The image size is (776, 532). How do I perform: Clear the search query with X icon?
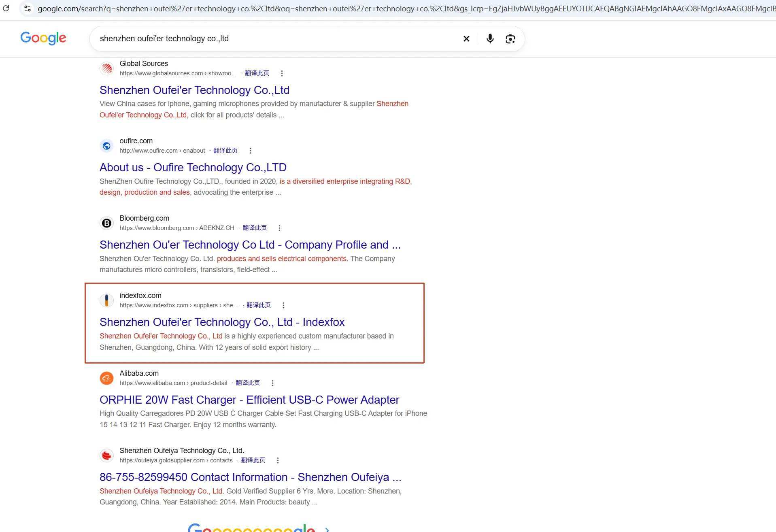[466, 38]
